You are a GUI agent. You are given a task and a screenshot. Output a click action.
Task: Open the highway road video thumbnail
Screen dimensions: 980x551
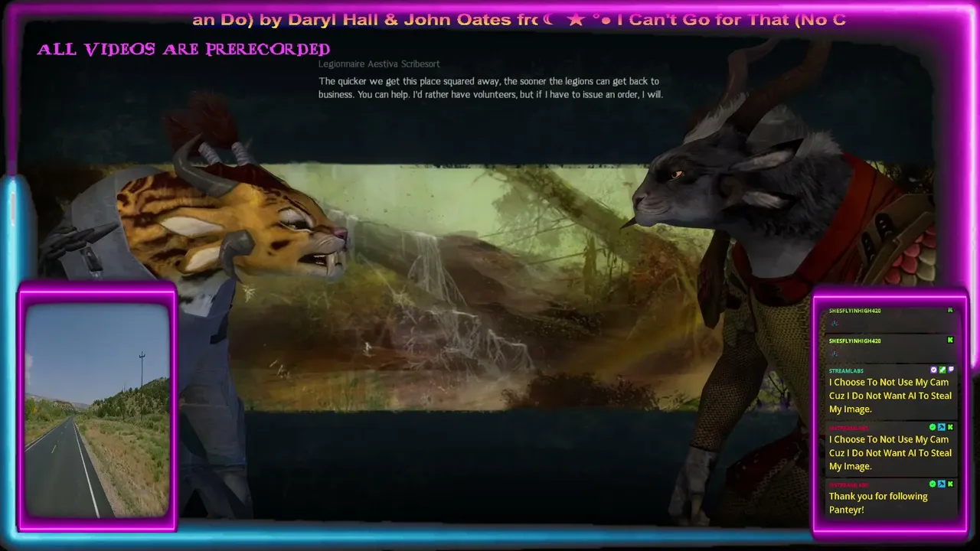[x=97, y=410]
